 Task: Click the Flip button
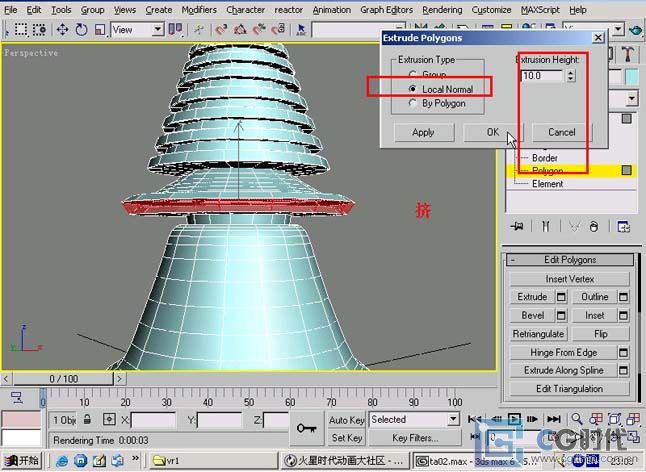tap(601, 334)
